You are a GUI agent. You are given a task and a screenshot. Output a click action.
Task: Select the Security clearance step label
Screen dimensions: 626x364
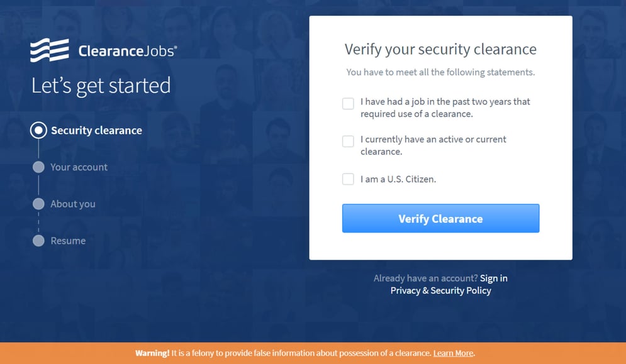coord(96,130)
